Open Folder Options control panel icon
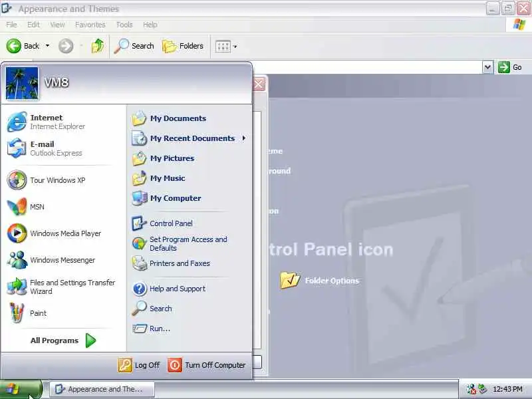Screen dimensions: 532x399 pyautogui.click(x=320, y=280)
